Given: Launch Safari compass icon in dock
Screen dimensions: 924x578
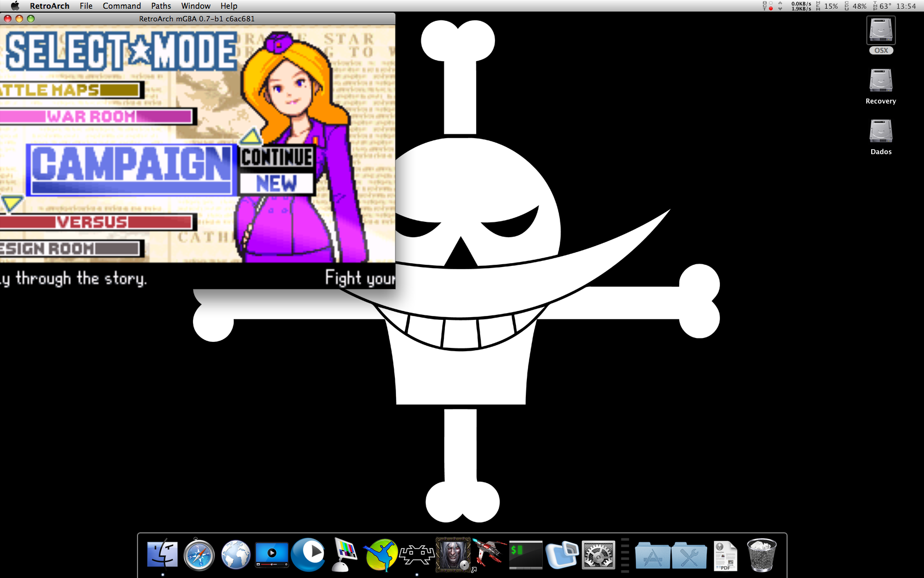Looking at the screenshot, I should (199, 555).
